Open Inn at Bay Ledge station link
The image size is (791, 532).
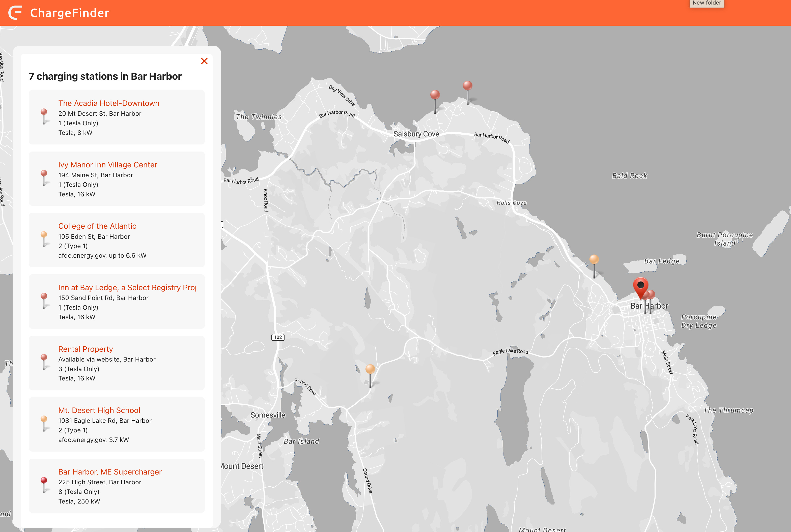pyautogui.click(x=127, y=287)
